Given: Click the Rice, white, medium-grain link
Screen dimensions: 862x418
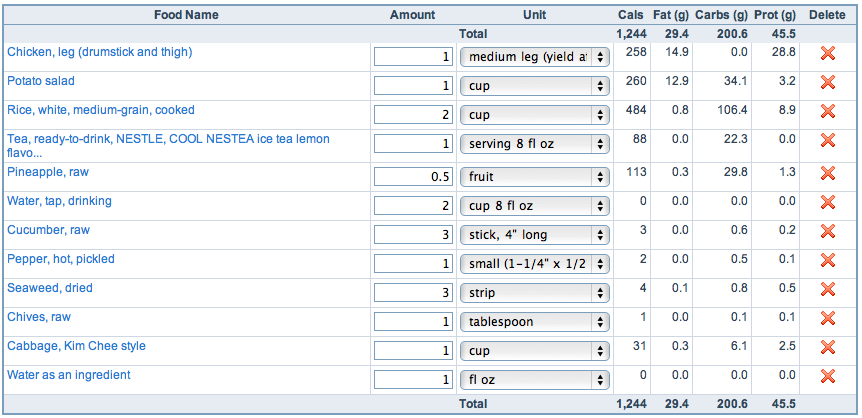Looking at the screenshot, I should click(101, 110).
